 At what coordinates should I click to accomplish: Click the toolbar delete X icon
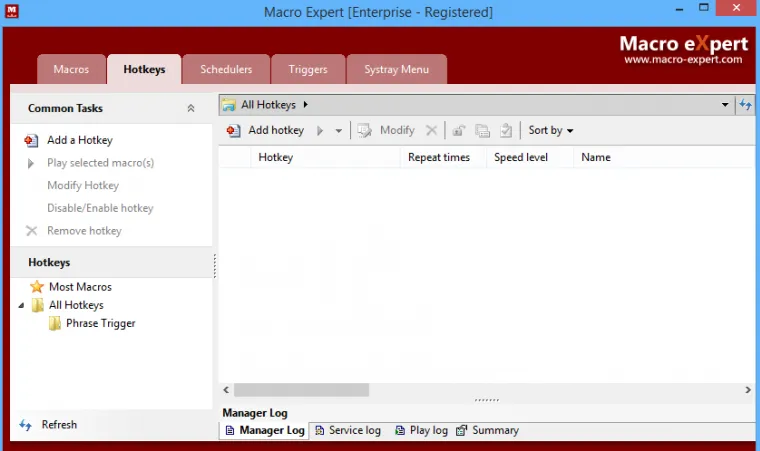pyautogui.click(x=431, y=130)
